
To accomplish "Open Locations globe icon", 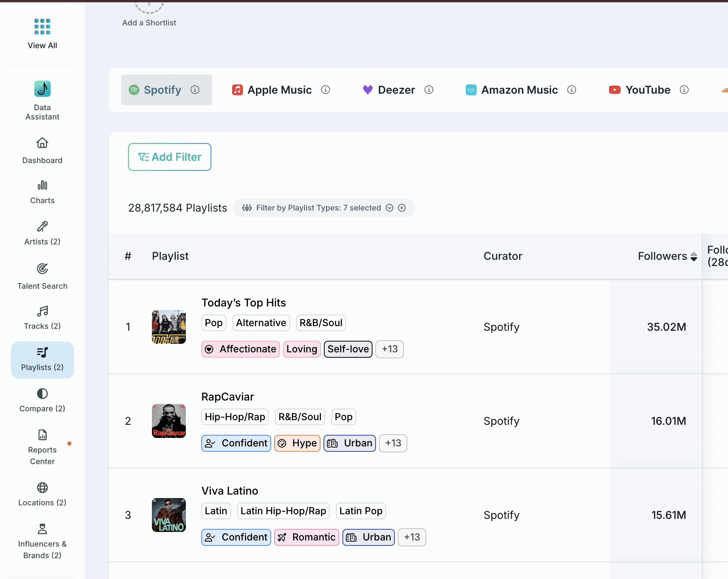I will point(42,488).
